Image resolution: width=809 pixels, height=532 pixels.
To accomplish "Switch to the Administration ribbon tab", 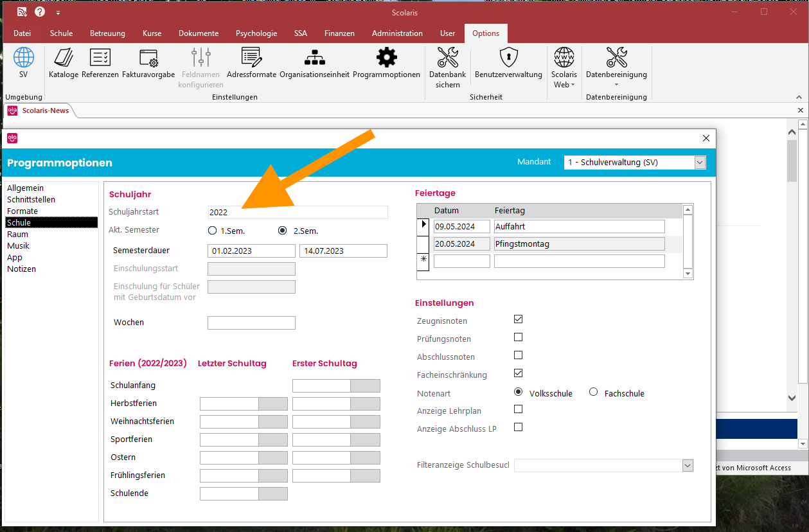I will coord(397,33).
